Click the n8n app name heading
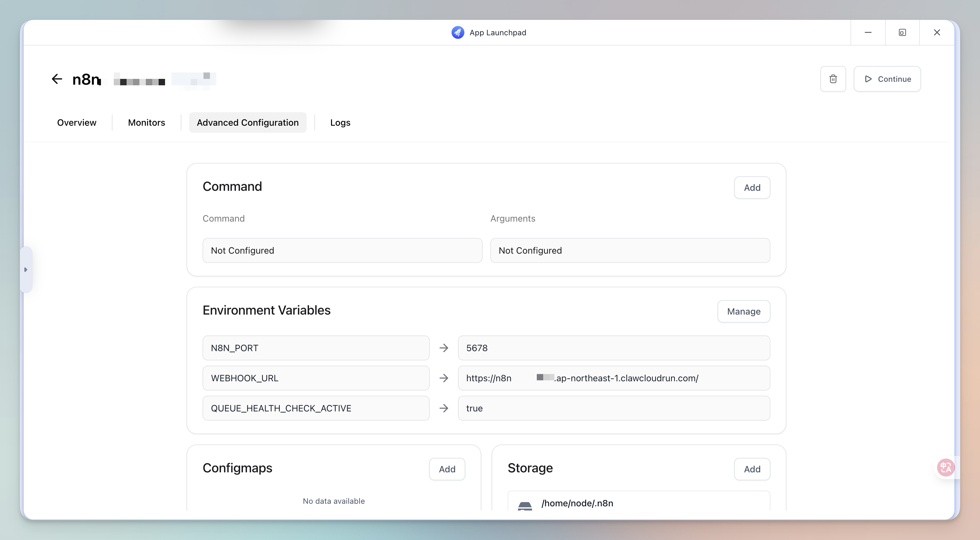This screenshot has width=980, height=540. click(87, 79)
